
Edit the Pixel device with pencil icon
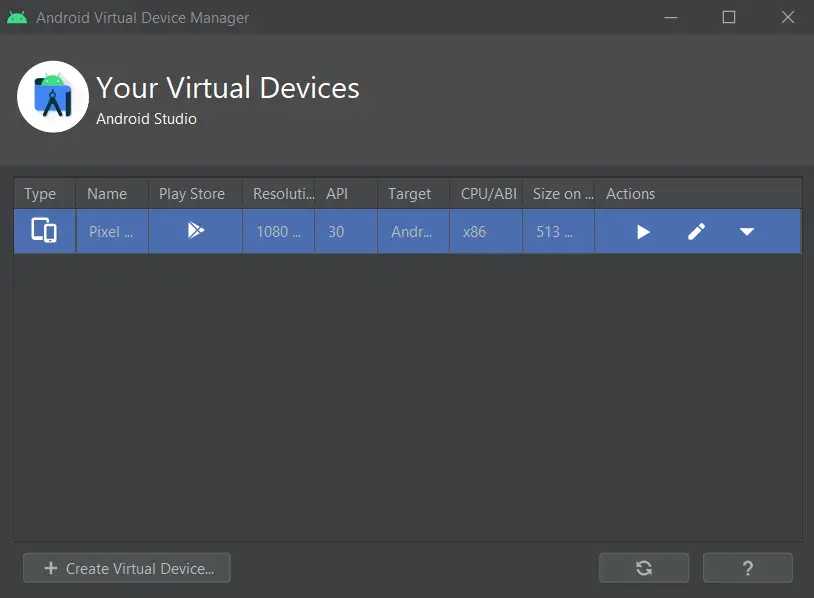pos(696,232)
